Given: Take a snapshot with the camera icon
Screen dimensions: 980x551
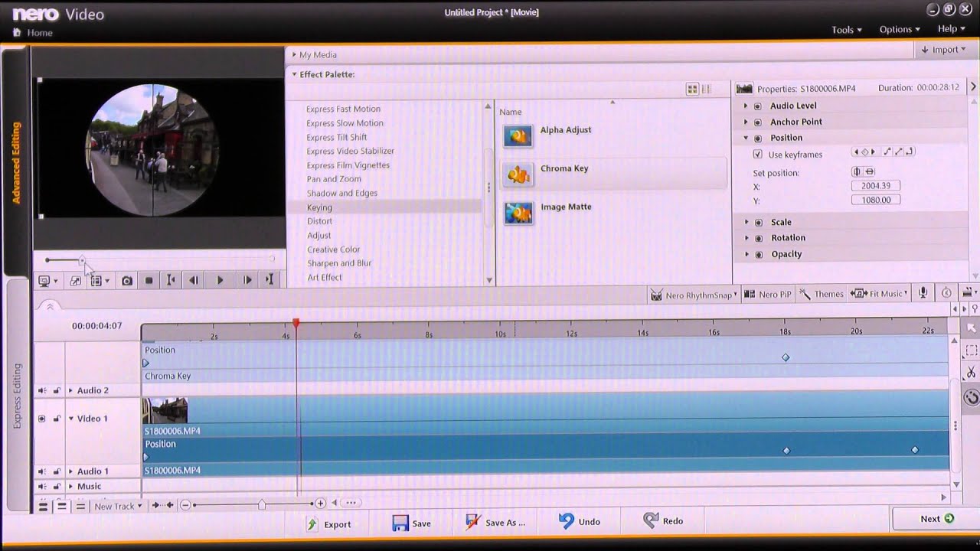Looking at the screenshot, I should point(127,281).
